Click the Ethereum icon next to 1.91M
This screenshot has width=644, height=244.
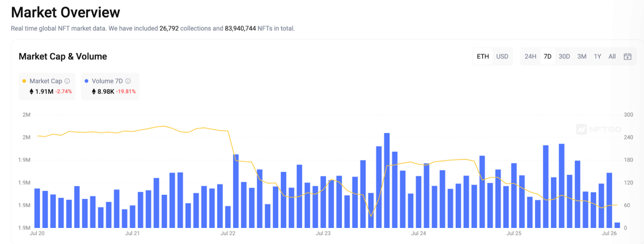coord(31,91)
